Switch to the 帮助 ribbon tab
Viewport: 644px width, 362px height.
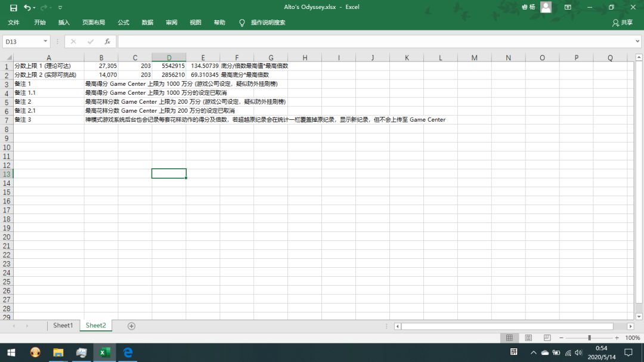click(x=219, y=23)
